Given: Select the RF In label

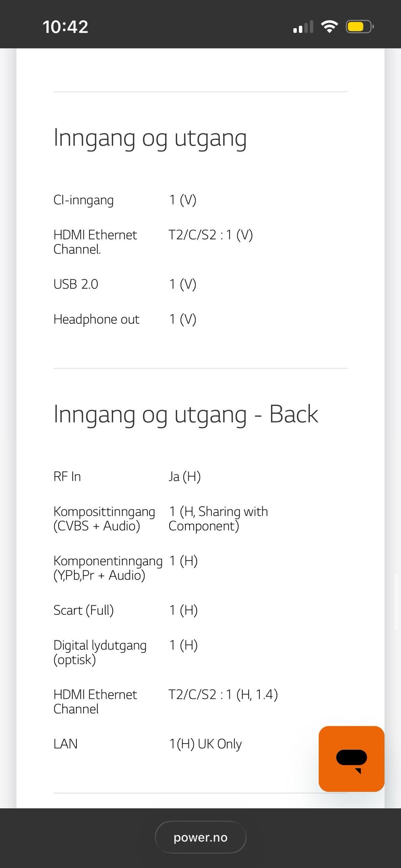Looking at the screenshot, I should click(67, 477).
